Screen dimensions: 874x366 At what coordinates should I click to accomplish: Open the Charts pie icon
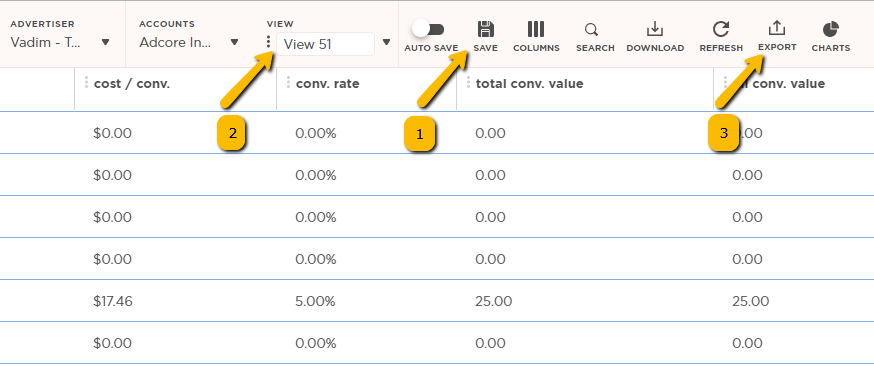click(831, 29)
